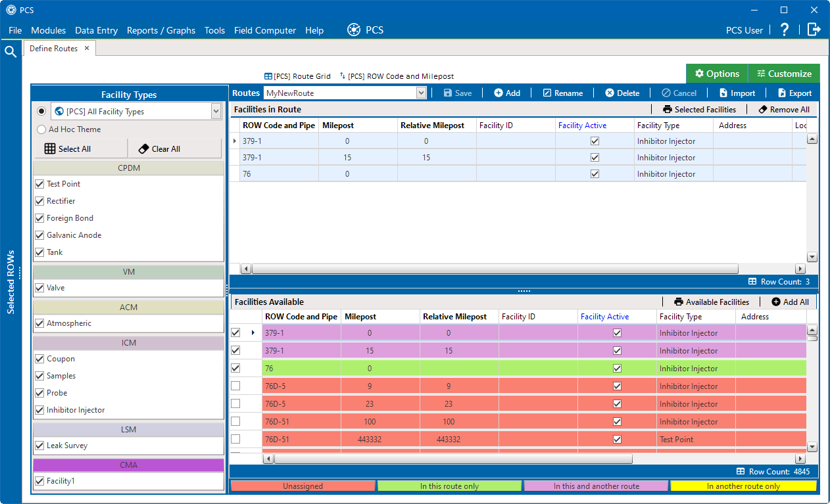Remove All facilities from route
The height and width of the screenshot is (504, 830).
pos(784,109)
